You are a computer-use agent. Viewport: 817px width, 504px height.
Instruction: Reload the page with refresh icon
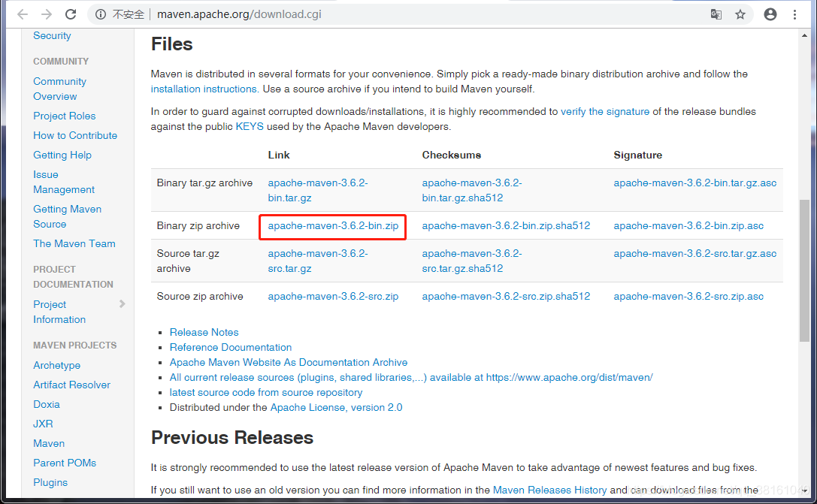tap(71, 14)
